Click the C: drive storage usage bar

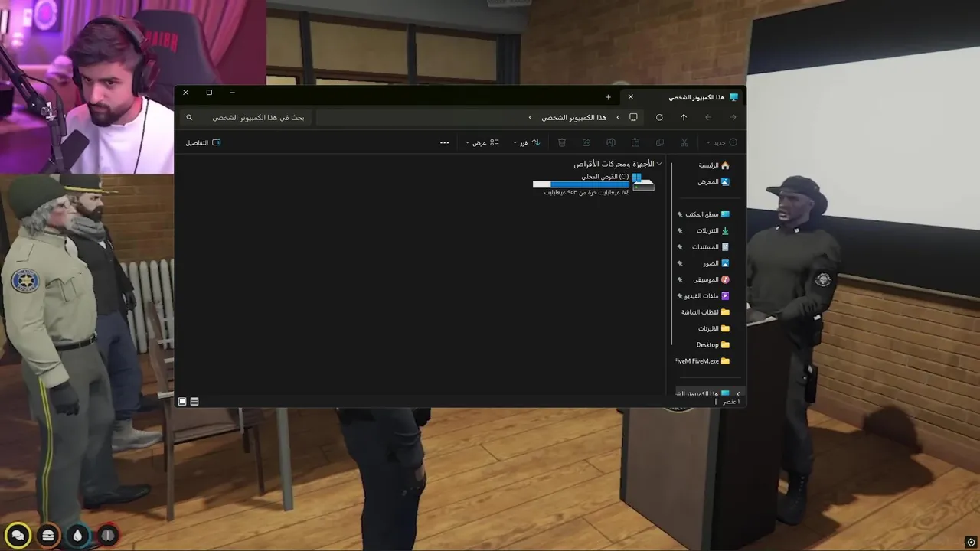(580, 184)
